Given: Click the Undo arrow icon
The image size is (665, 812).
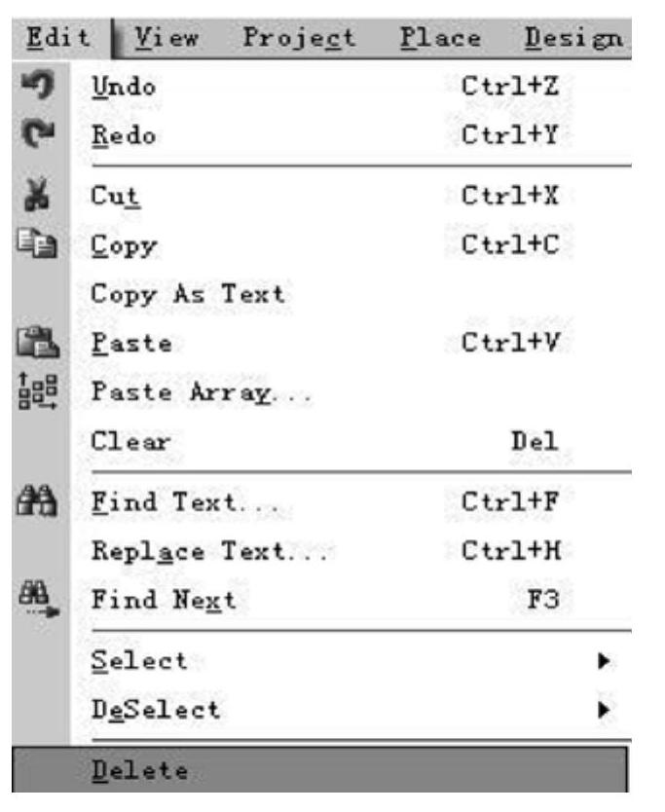Looking at the screenshot, I should 38,85.
